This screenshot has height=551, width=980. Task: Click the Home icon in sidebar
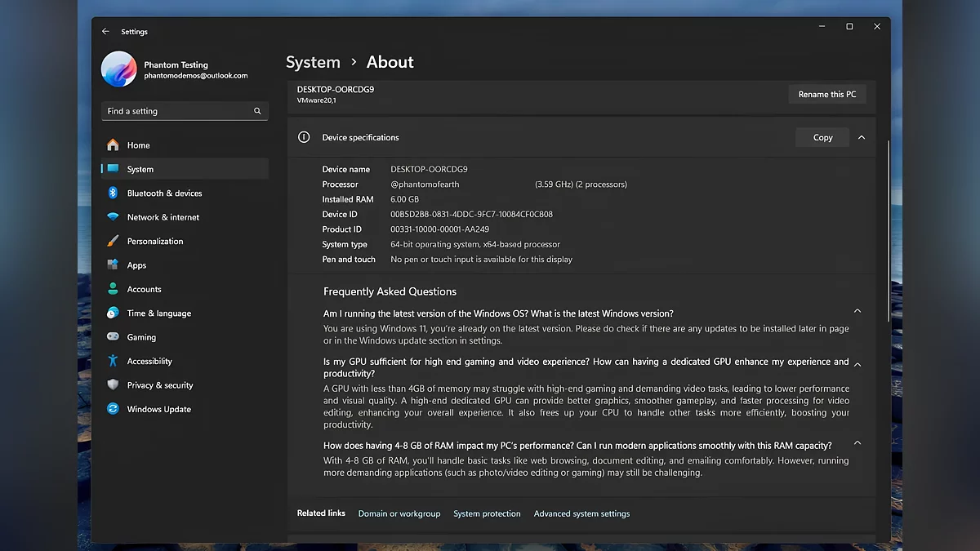click(113, 145)
